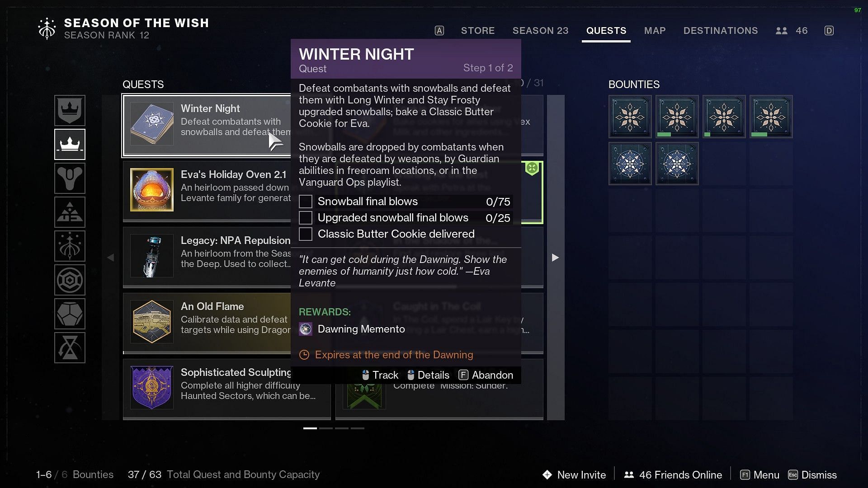Check Classic Butter Cookie delivered checkbox
The width and height of the screenshot is (868, 488).
tap(305, 234)
